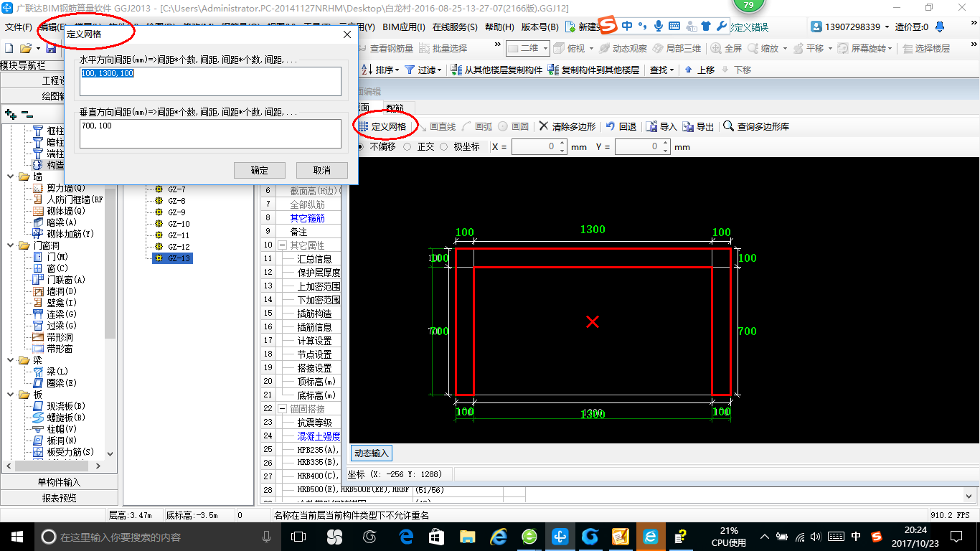
Task: Click the notification bell icon near 造价豆
Action: 940,27
